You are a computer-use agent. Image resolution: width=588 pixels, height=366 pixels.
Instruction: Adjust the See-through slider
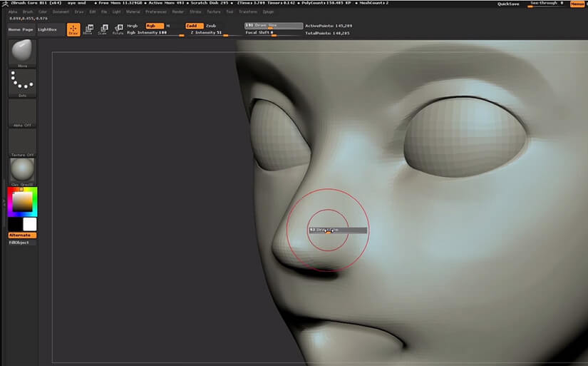547,4
